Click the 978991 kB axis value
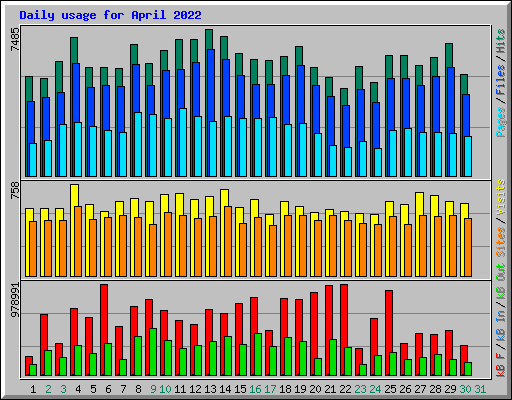The height and width of the screenshot is (400, 512). 15,300
